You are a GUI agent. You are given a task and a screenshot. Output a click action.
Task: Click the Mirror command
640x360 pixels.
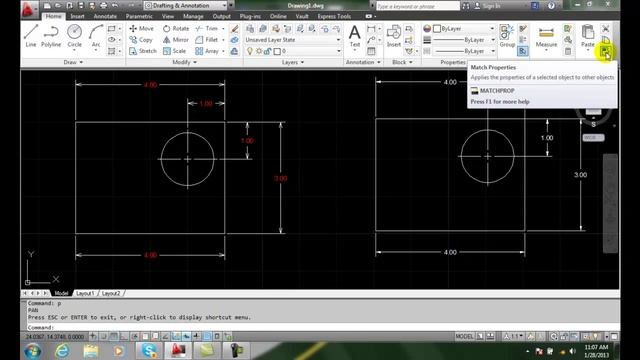(176, 40)
